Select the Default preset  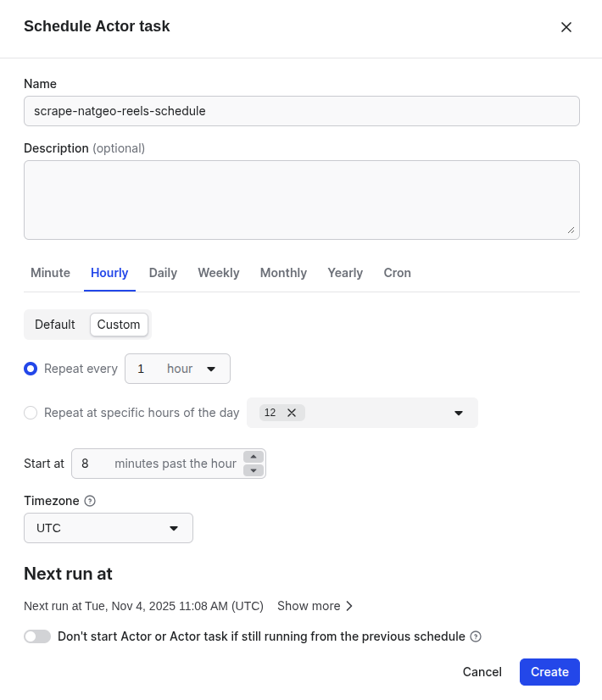54,325
